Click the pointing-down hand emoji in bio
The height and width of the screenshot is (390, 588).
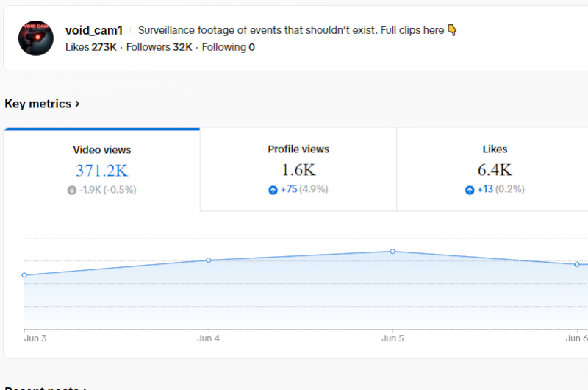click(452, 30)
